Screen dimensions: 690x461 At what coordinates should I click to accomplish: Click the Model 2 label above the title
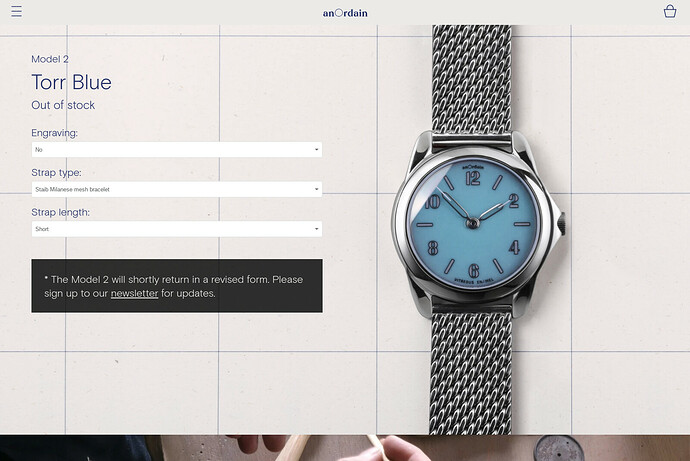[x=50, y=59]
